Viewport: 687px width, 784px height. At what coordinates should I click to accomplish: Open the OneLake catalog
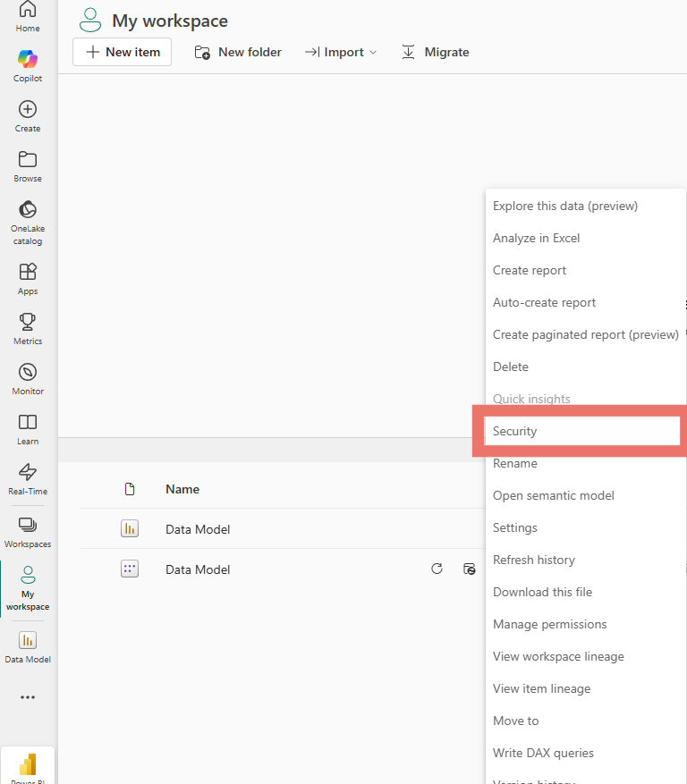click(28, 222)
